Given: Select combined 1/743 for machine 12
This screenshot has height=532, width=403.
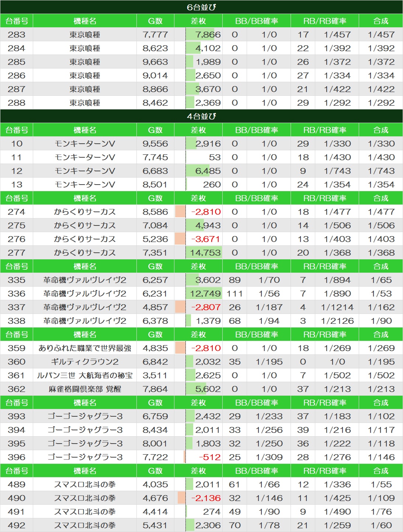Looking at the screenshot, I should click(x=381, y=171).
